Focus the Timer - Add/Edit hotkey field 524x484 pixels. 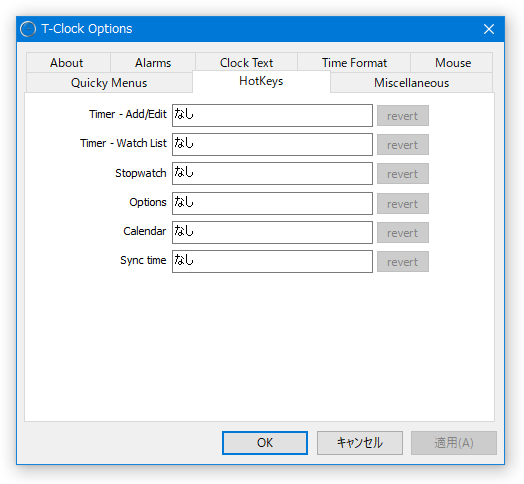coord(272,115)
